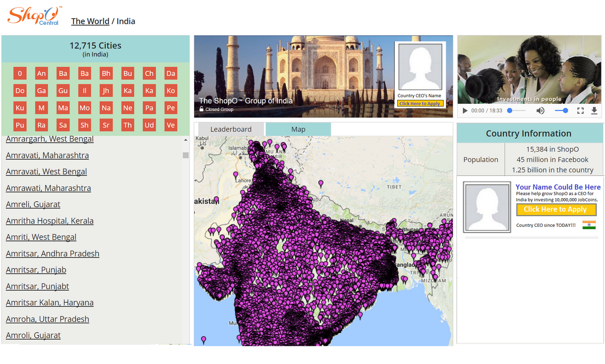
Task: Click the city list scrollbar thumb
Action: point(186,155)
